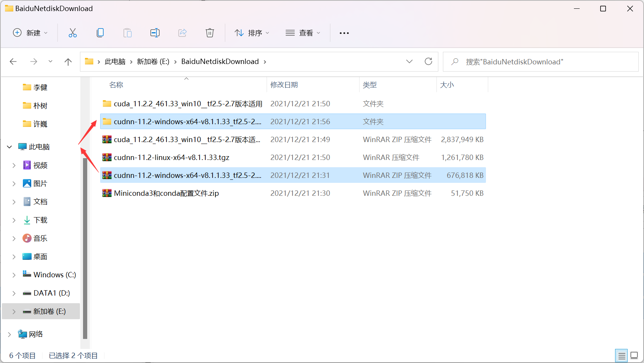Refresh the current folder view
This screenshot has height=363, width=644.
(x=428, y=61)
